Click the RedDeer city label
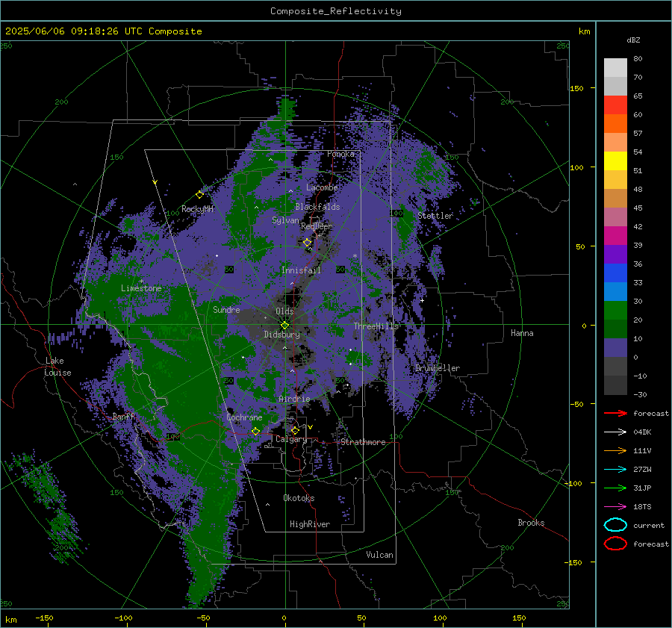672x628 pixels. coord(317,226)
